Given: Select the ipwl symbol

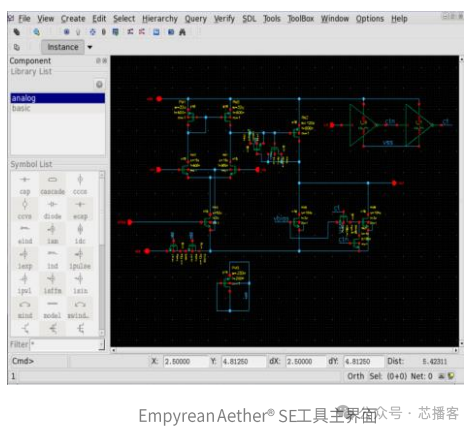Looking at the screenshot, I should 25,284.
